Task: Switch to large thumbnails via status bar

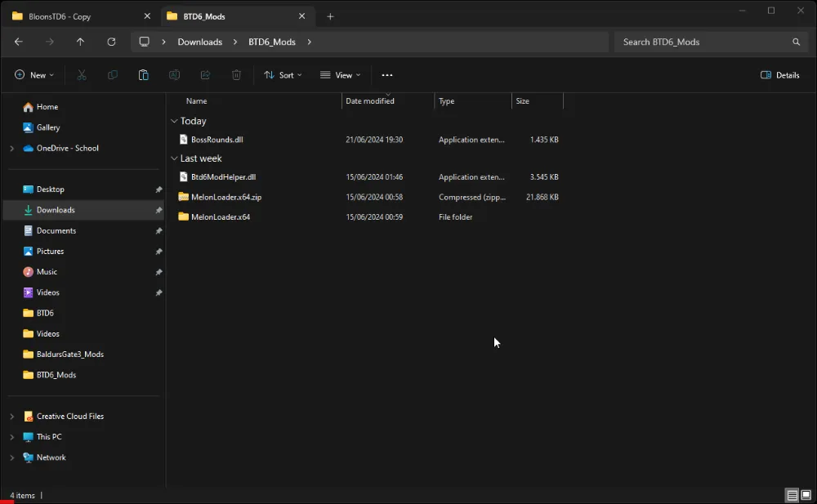Action: pos(805,495)
